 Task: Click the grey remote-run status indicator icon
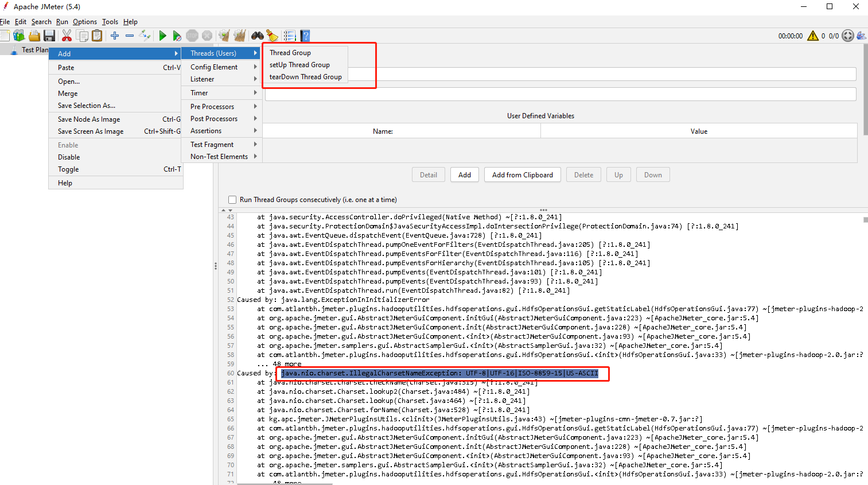[x=848, y=36]
